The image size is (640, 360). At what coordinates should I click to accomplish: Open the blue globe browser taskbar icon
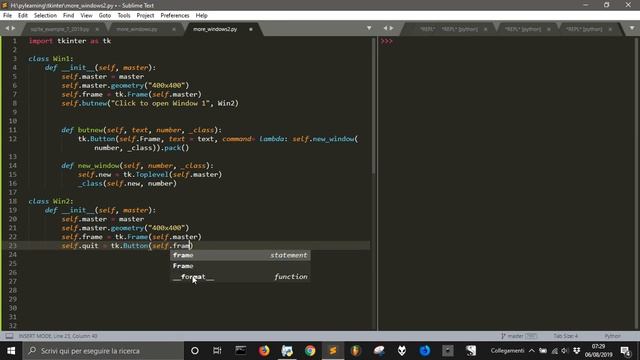(424, 351)
